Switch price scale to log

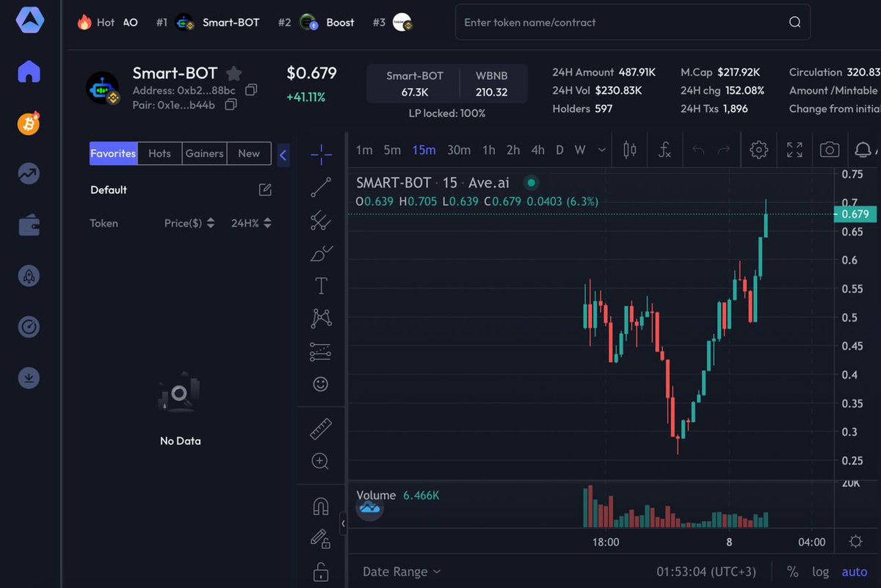pos(820,571)
